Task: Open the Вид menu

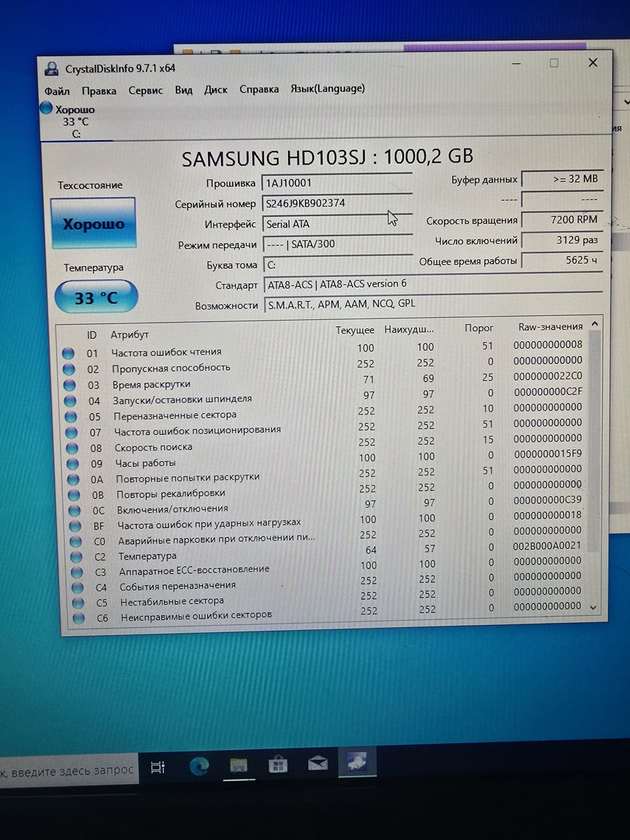Action: [184, 90]
